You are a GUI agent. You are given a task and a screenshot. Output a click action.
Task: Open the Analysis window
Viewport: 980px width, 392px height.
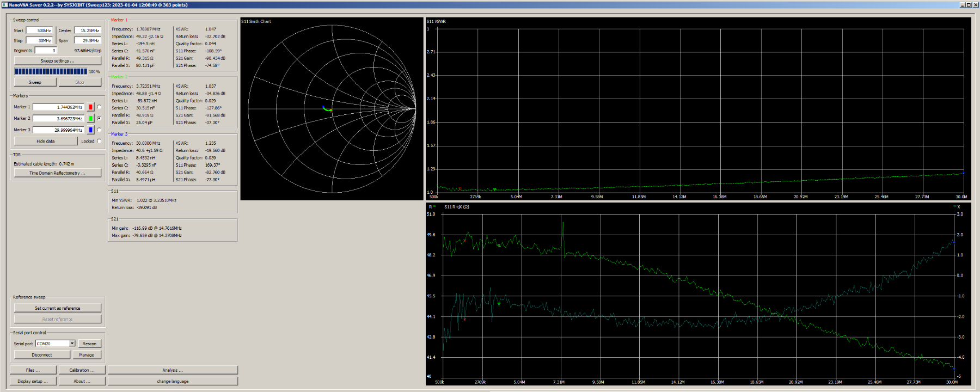173,370
